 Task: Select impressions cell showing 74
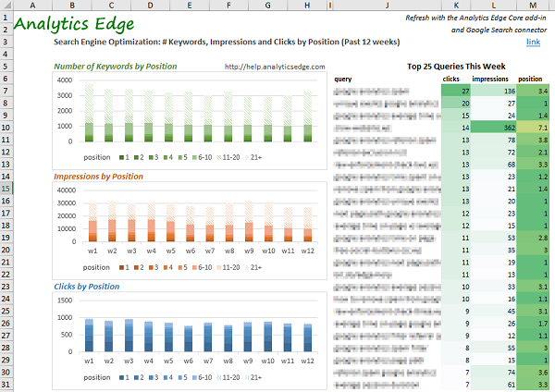point(493,373)
